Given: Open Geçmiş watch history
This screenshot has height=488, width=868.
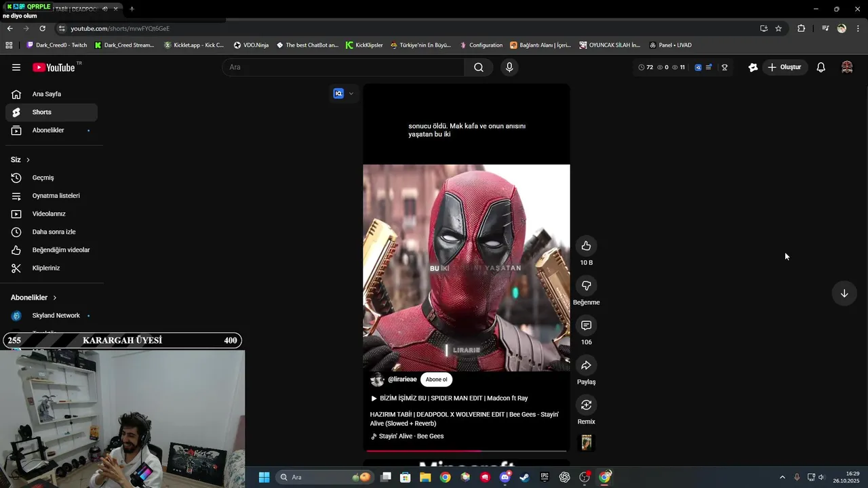Looking at the screenshot, I should pos(52,178).
